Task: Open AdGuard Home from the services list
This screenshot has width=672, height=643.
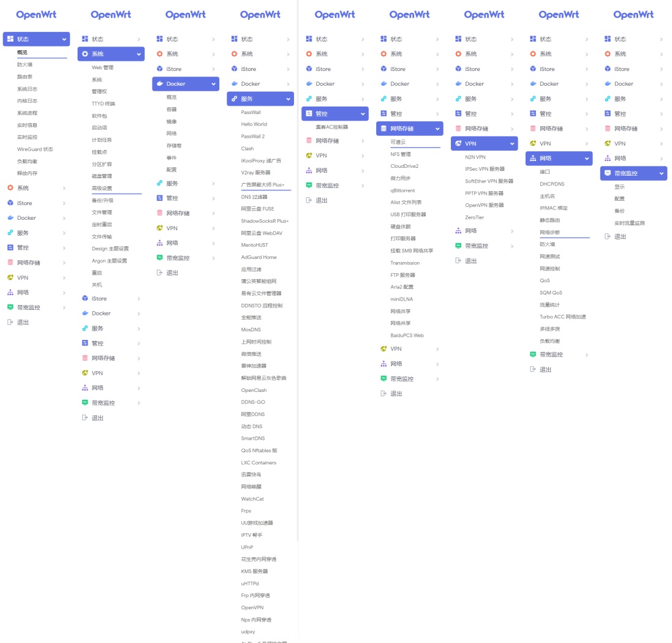Action: point(259,257)
